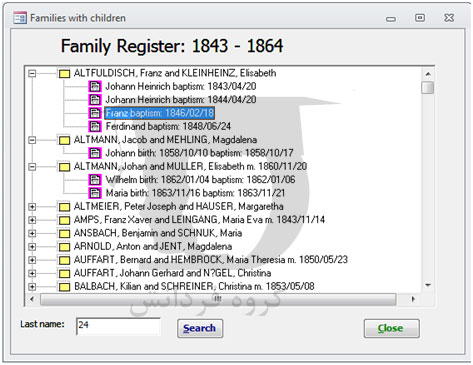This screenshot has width=473, height=365.
Task: Select 'Ferdinand baptism: 1848/06/24' entry
Action: click(x=168, y=126)
